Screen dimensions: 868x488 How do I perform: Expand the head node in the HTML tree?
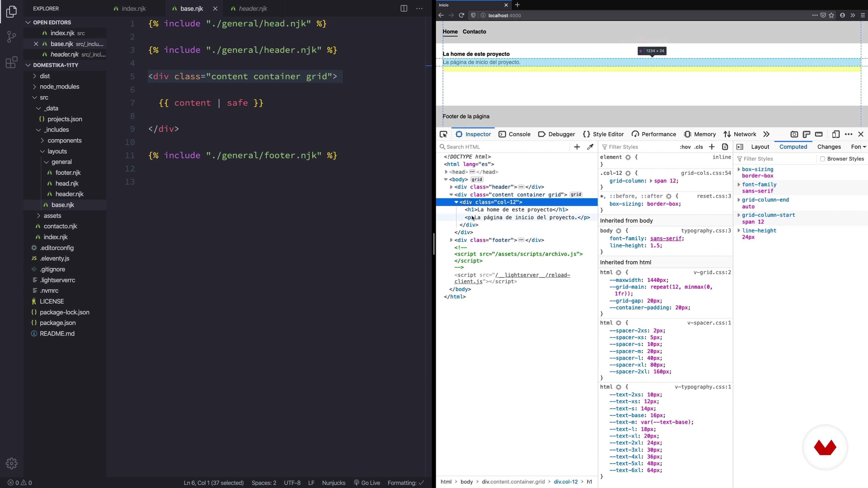pos(446,172)
